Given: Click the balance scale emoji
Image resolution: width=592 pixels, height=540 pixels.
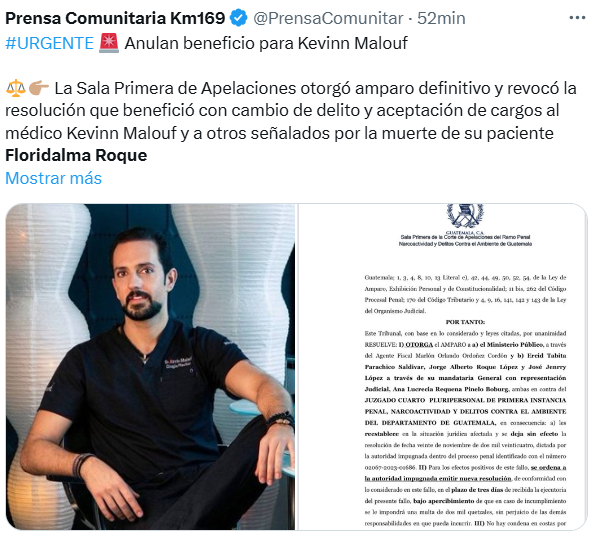Looking at the screenshot, I should 15,88.
